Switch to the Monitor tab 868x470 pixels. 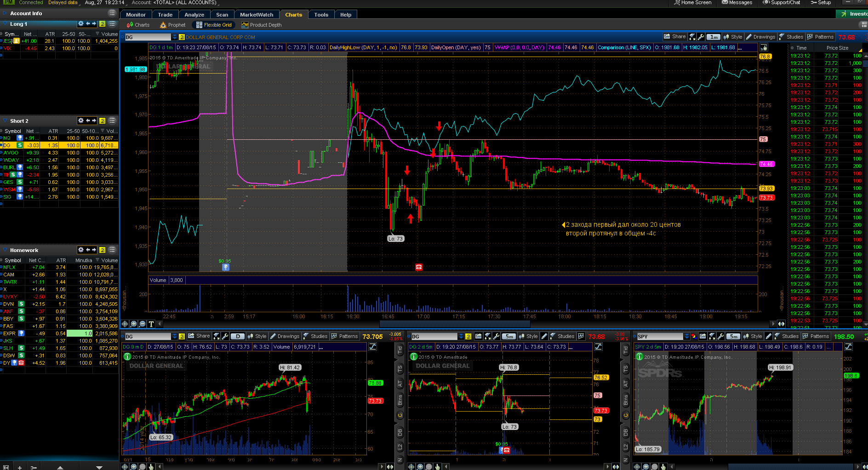(136, 15)
